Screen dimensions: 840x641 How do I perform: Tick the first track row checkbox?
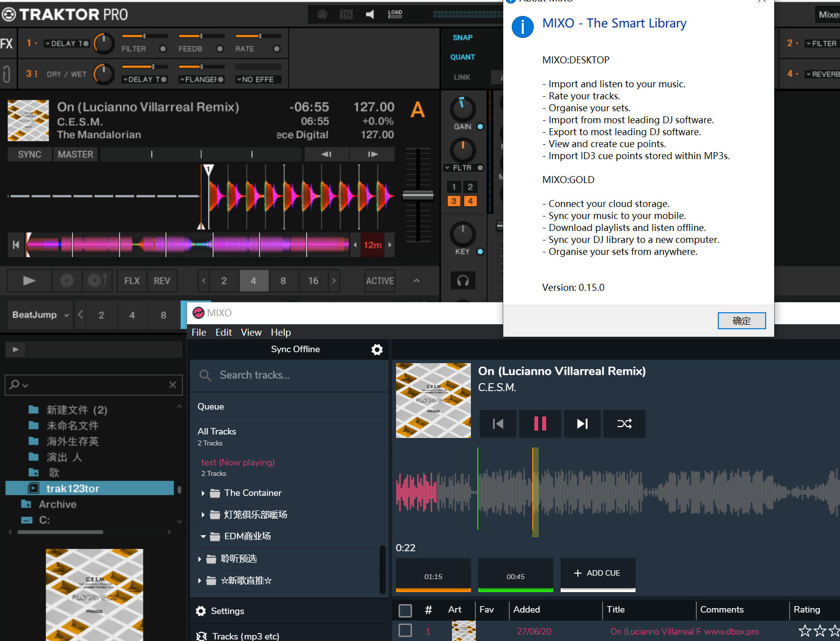405,631
